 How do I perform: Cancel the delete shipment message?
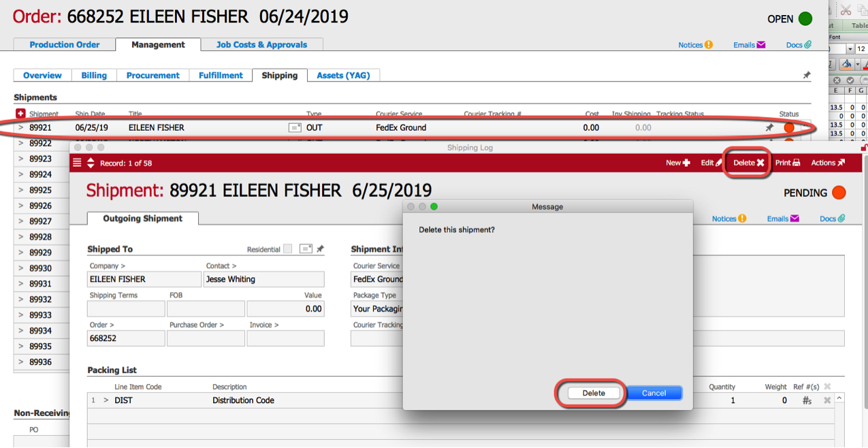click(x=654, y=393)
